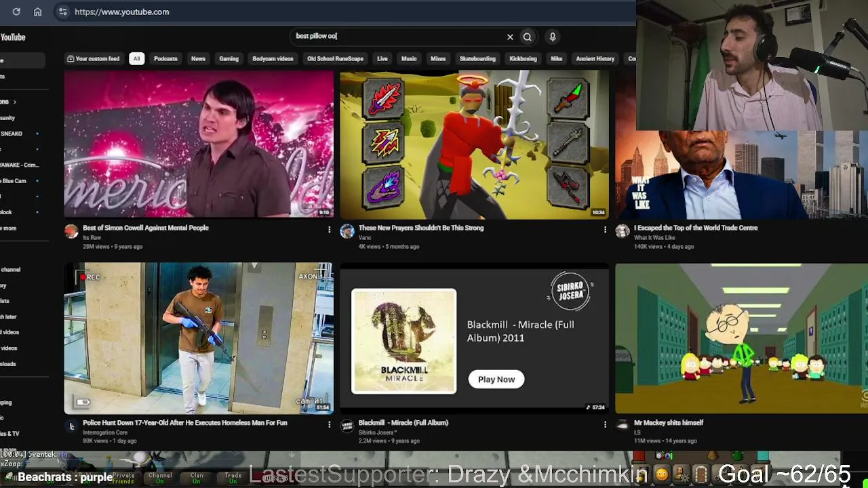Expand Show more in the YouTube sidebar
The width and height of the screenshot is (868, 488).
pyautogui.click(x=8, y=228)
